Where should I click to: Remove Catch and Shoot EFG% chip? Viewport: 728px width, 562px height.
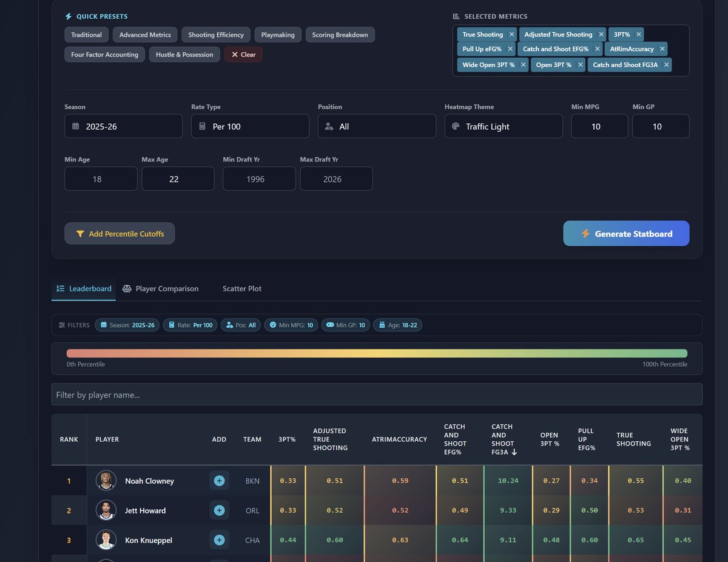tap(598, 49)
